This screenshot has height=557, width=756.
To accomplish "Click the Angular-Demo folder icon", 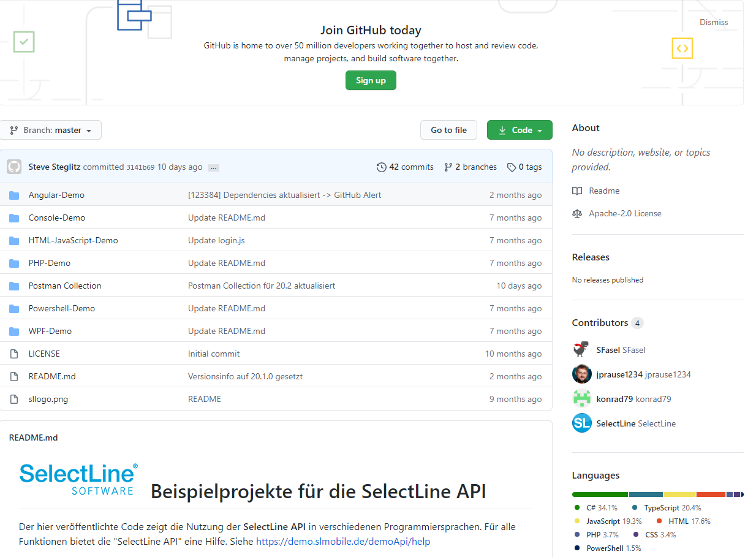I will pyautogui.click(x=14, y=195).
